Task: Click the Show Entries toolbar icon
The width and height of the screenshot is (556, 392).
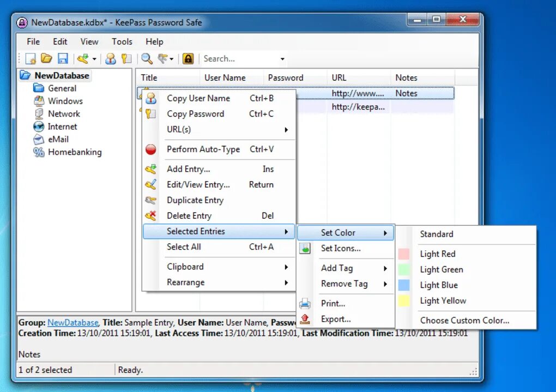Action: pyautogui.click(x=163, y=58)
